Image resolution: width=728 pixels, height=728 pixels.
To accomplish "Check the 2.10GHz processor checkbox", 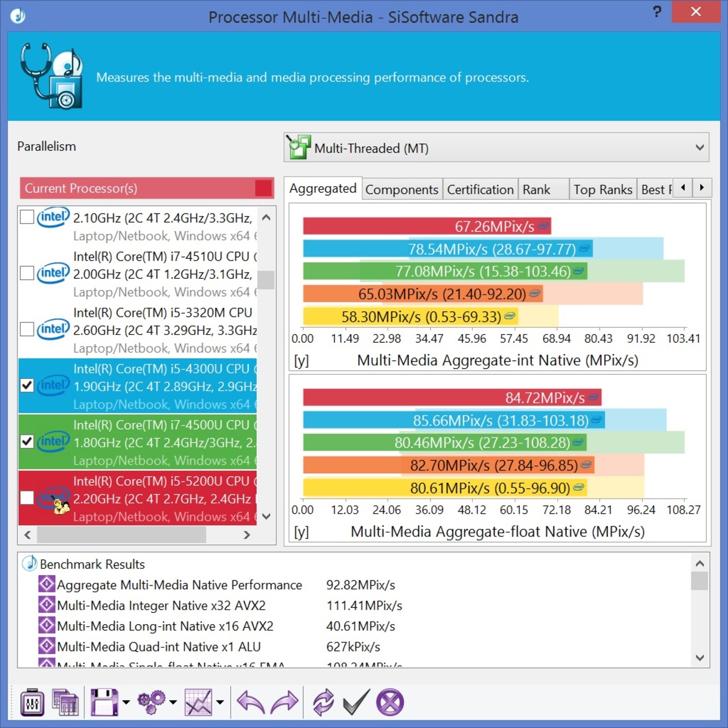I will [x=27, y=217].
